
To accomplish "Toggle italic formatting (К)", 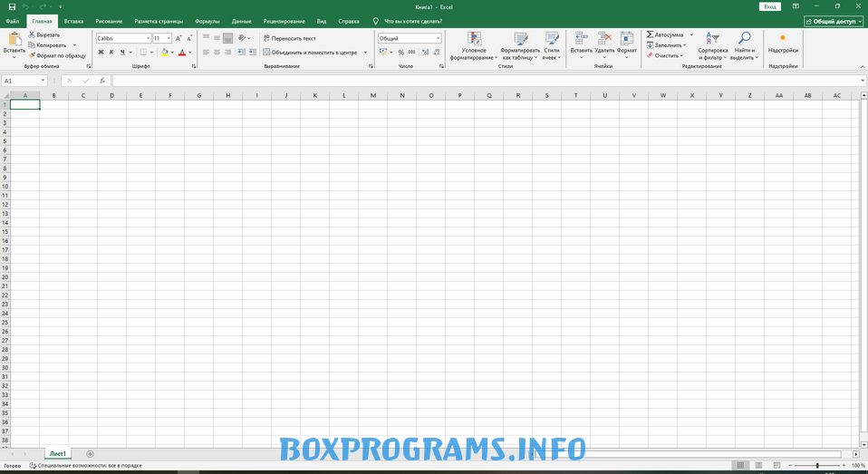I will click(x=111, y=53).
